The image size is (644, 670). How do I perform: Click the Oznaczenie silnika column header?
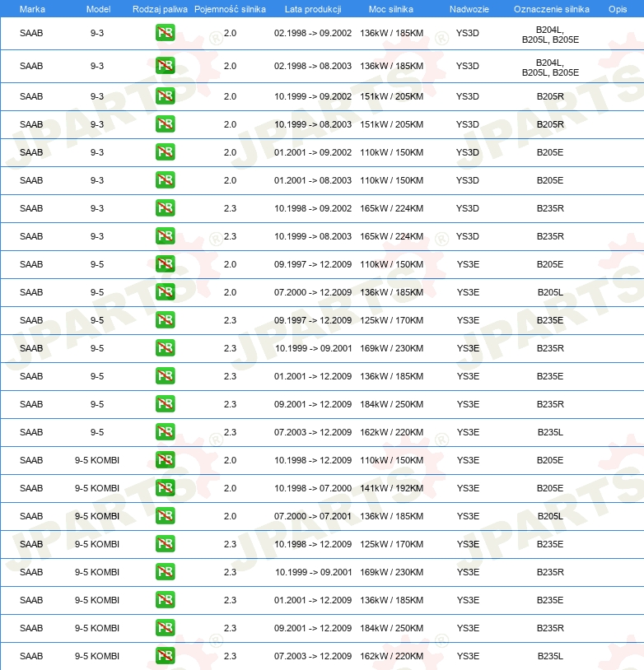point(552,9)
